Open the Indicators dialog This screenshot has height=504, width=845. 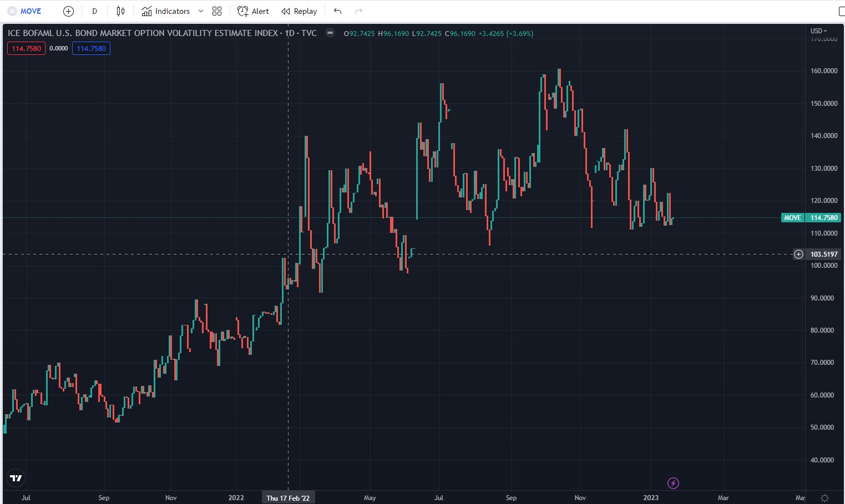[x=166, y=11]
